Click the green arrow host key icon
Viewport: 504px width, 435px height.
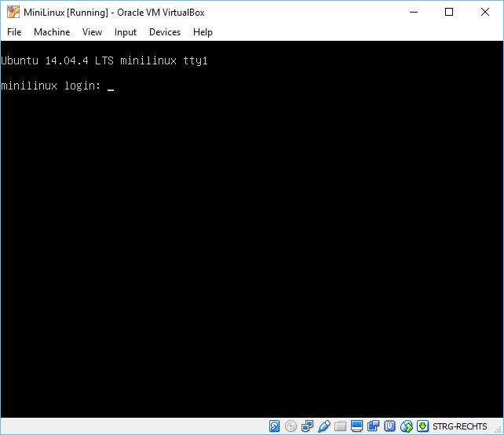(x=422, y=426)
